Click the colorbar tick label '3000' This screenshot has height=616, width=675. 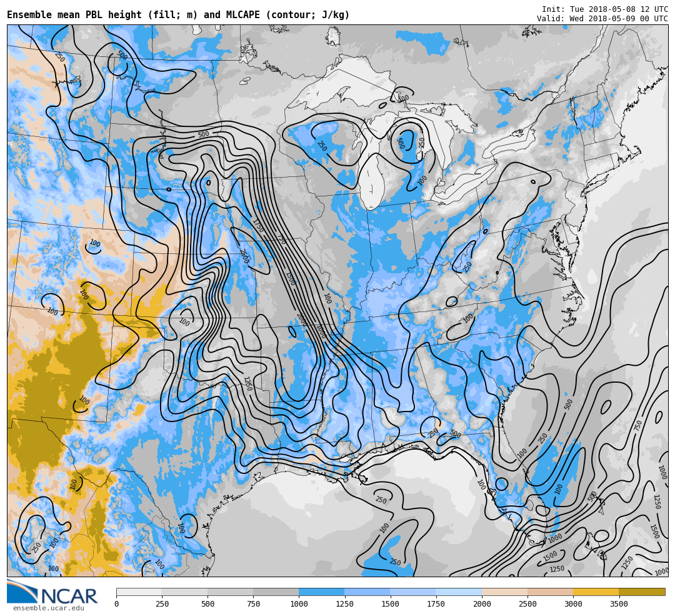click(x=573, y=604)
